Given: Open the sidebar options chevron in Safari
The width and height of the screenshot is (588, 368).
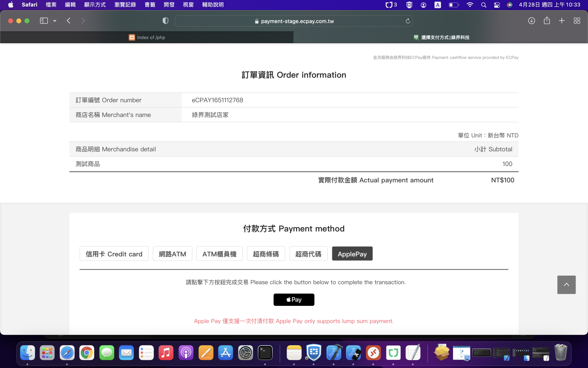Looking at the screenshot, I should (55, 21).
